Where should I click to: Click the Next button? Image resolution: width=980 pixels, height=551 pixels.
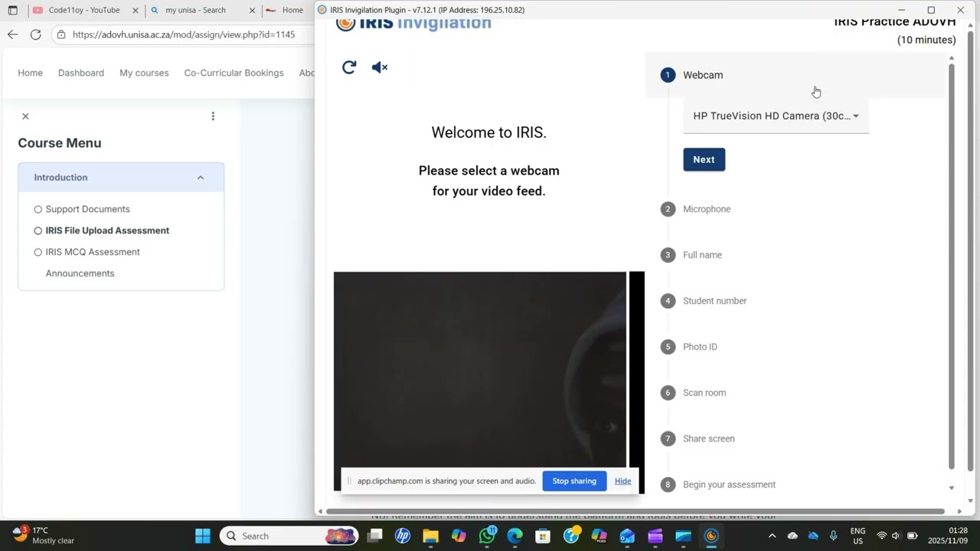tap(704, 159)
